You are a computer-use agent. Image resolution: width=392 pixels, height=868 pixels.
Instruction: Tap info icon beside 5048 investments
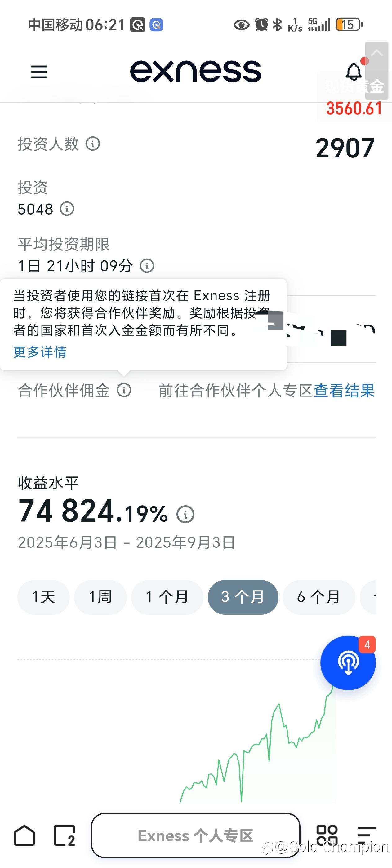point(67,209)
